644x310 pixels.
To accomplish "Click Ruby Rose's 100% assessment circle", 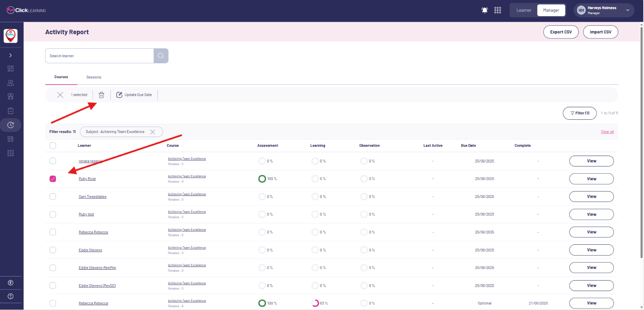I will (x=262, y=179).
